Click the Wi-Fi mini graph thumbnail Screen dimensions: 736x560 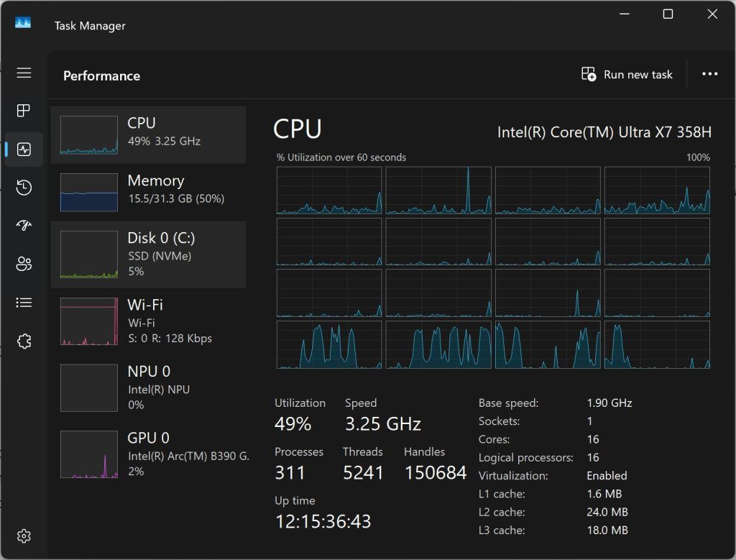(89, 321)
